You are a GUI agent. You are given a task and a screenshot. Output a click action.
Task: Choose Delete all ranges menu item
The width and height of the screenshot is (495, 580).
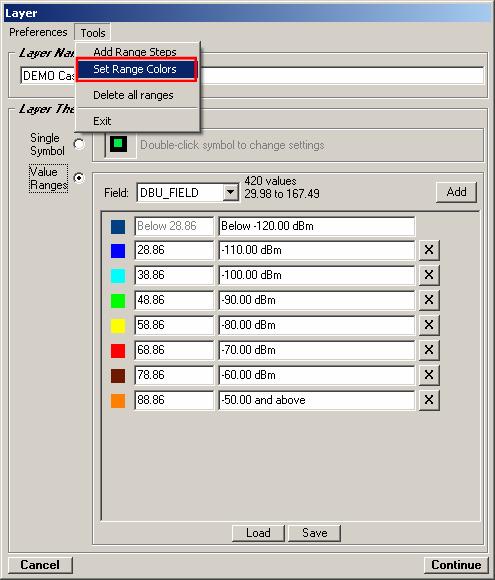(133, 95)
